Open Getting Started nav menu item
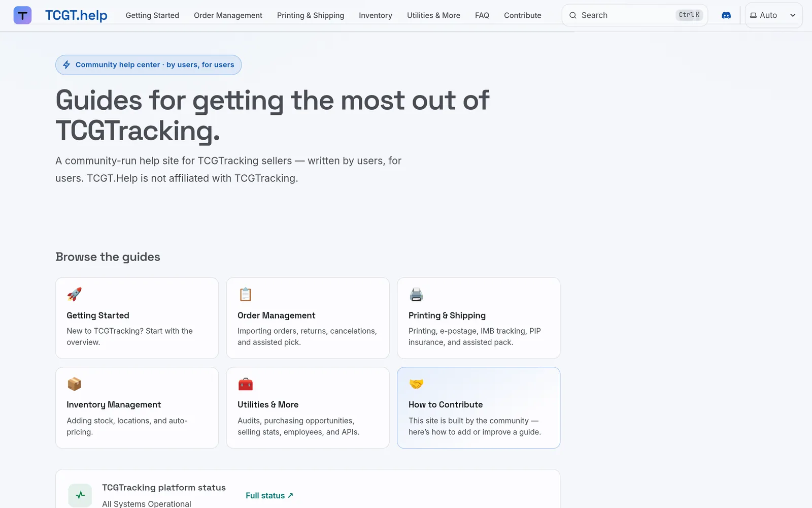This screenshot has width=812, height=508. [x=152, y=15]
